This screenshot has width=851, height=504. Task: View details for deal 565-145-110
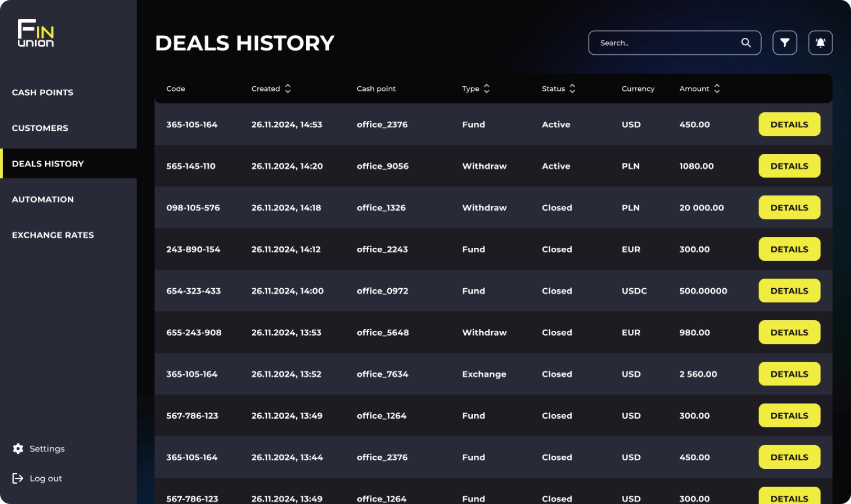pos(789,166)
